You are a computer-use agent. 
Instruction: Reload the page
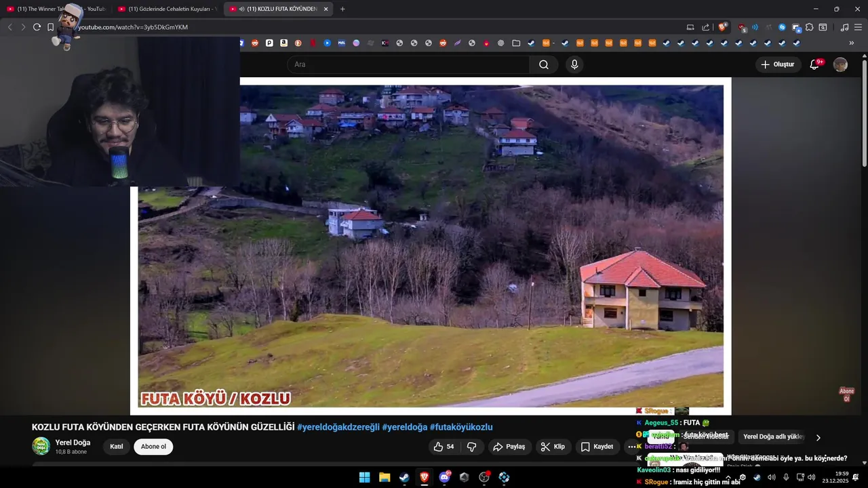pos(37,27)
